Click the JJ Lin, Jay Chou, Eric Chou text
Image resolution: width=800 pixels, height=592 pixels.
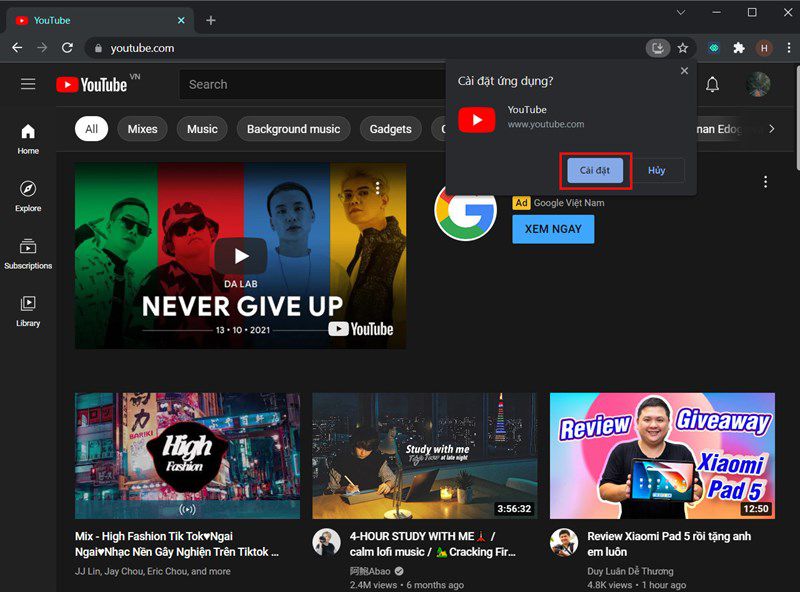click(153, 571)
